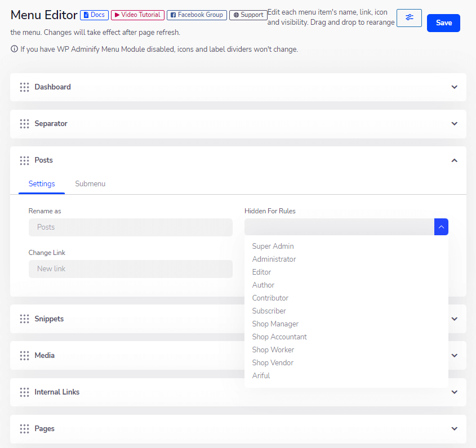
Task: Click the Save button
Action: click(x=443, y=23)
